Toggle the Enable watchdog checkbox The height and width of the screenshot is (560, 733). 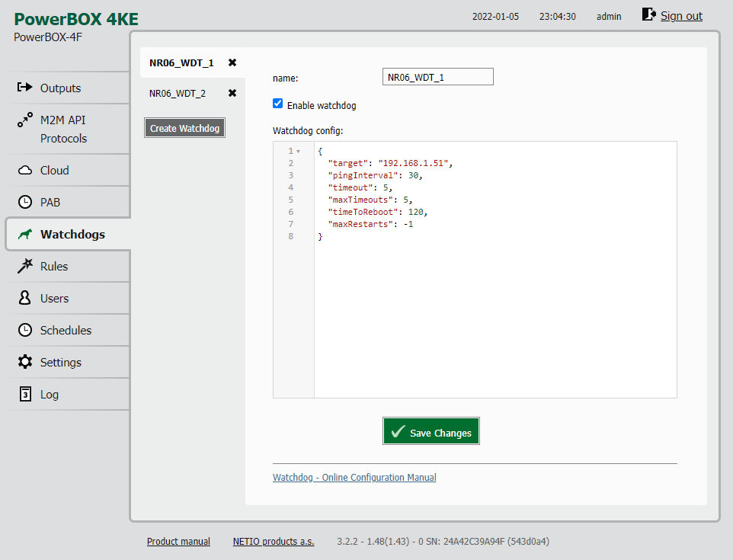(x=278, y=104)
